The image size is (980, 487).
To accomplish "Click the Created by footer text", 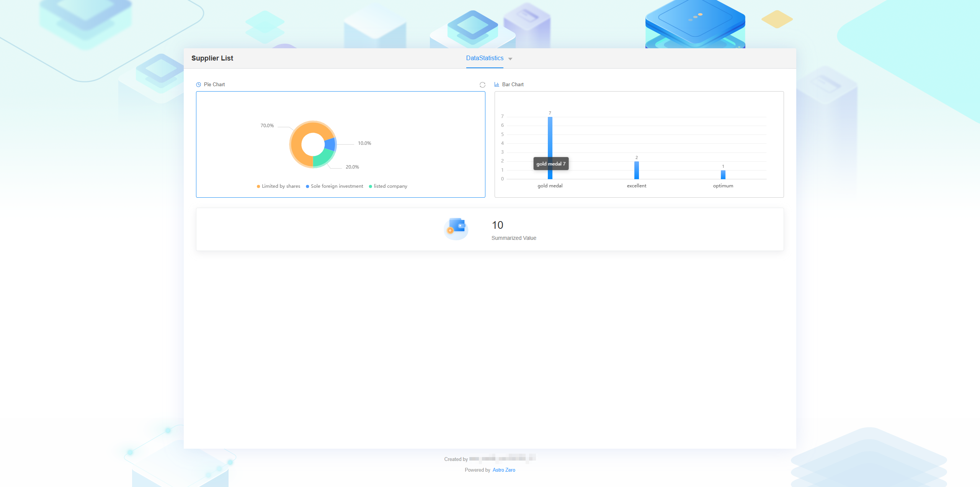I will (x=456, y=459).
